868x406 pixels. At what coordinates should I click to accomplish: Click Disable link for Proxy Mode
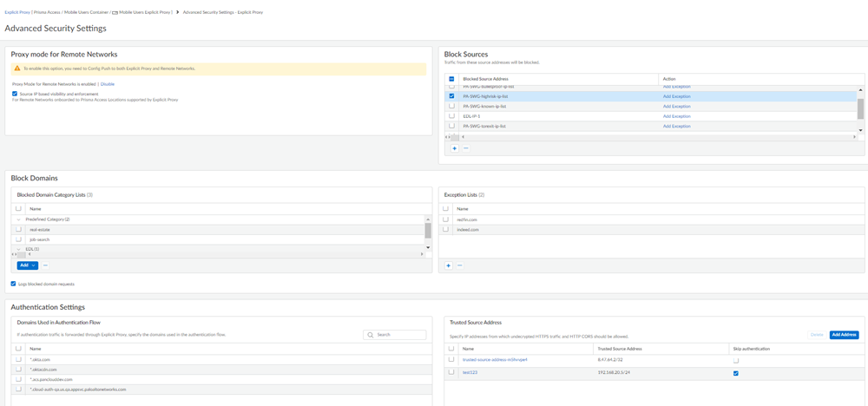pos(108,84)
